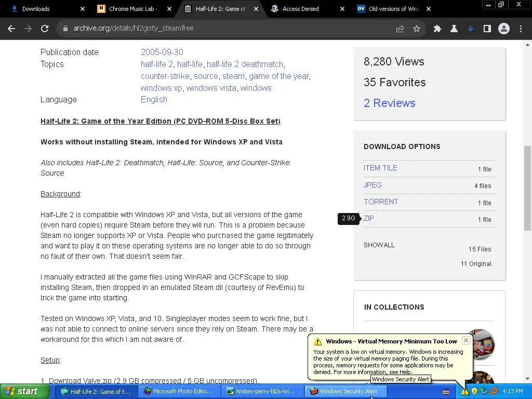Bookmark this page with the star icon
Image resolution: width=532 pixels, height=399 pixels.
click(417, 29)
